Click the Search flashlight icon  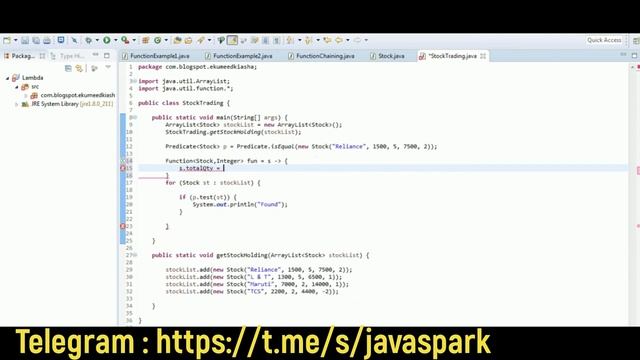pyautogui.click(x=201, y=40)
